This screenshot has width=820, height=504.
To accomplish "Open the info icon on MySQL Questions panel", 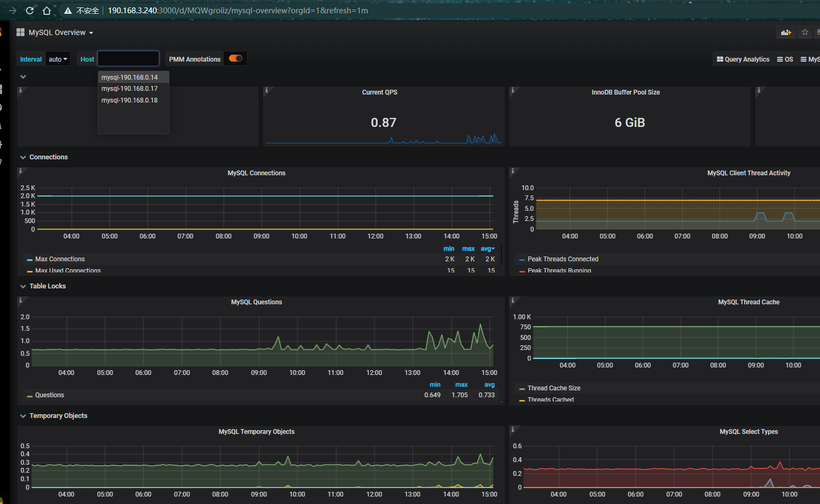I will (20, 300).
